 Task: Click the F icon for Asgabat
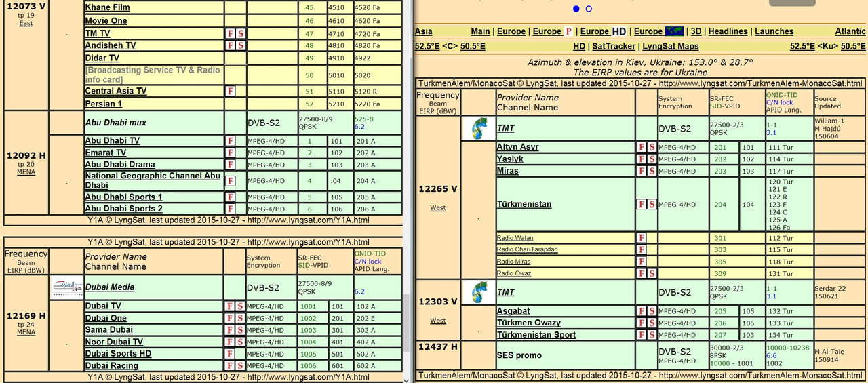(x=642, y=311)
